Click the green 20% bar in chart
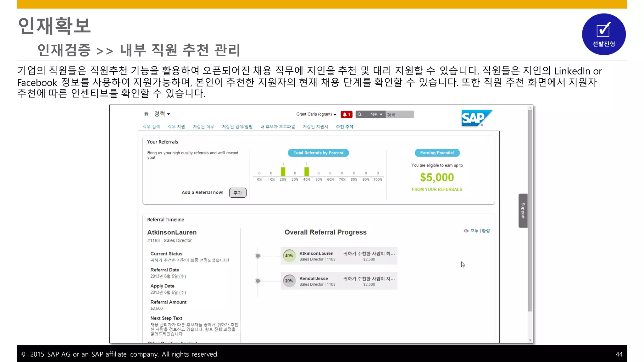This screenshot has width=644, height=362. (283, 172)
